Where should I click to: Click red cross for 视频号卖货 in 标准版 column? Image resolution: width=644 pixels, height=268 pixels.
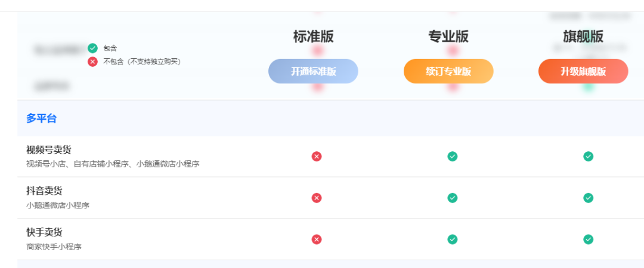[316, 157]
